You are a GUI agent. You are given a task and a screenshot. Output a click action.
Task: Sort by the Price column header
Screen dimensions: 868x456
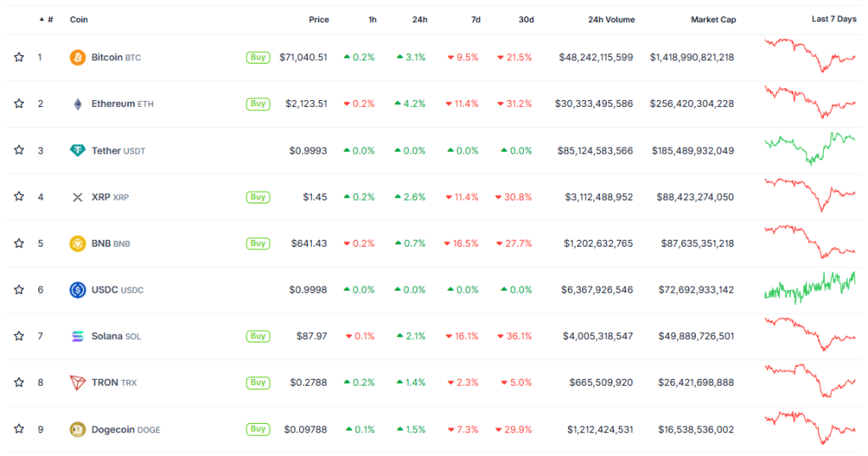[319, 19]
